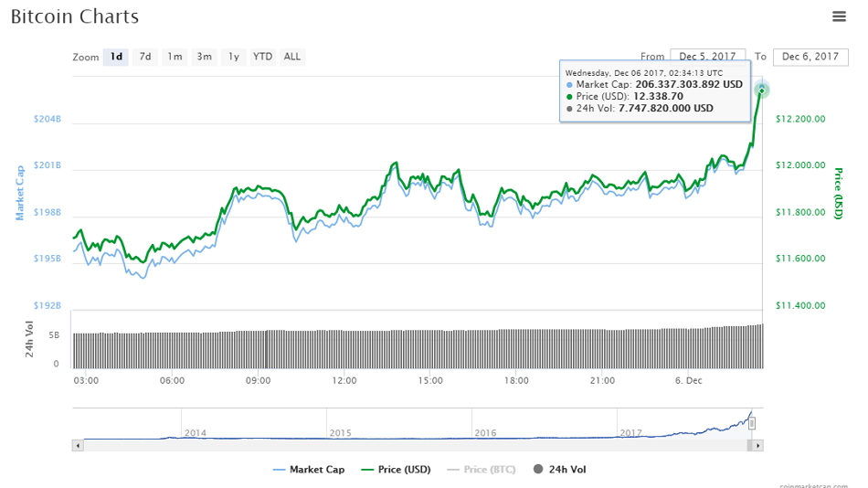The image size is (868, 488).
Task: Click the 2014 label in navigator
Action: (x=196, y=432)
